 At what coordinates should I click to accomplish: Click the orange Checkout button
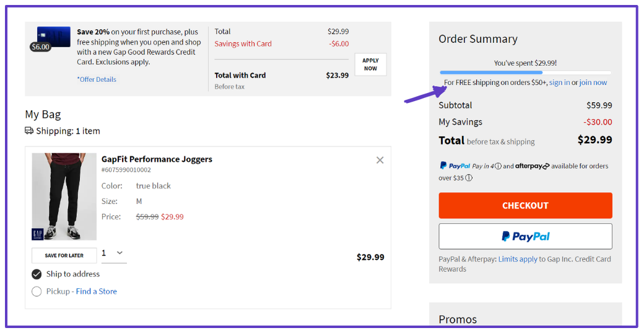pos(525,205)
